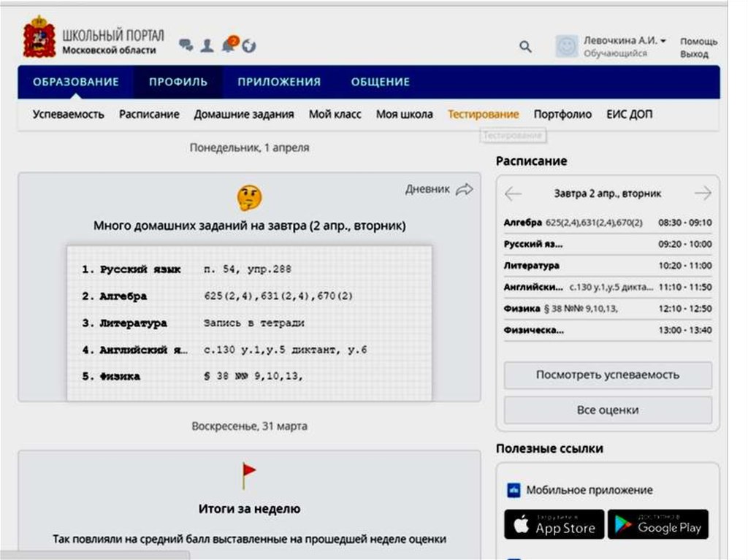
Task: Open Дневник via share arrow icon
Action: (464, 189)
